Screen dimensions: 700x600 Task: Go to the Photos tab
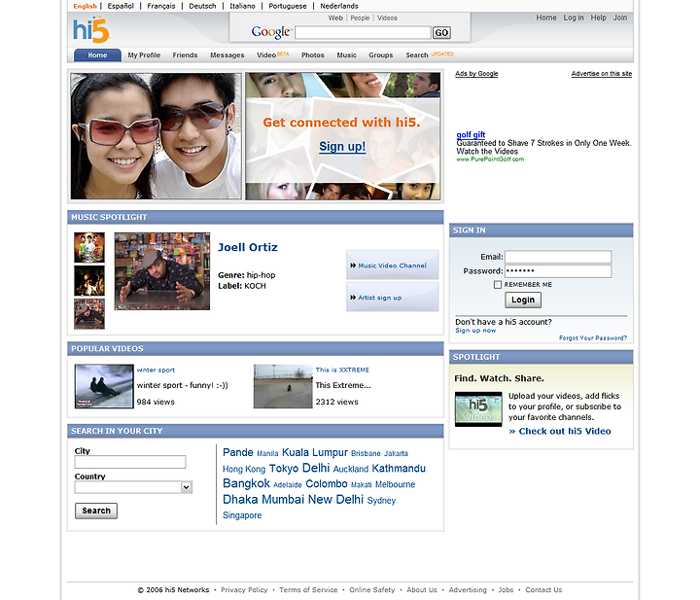tap(312, 54)
